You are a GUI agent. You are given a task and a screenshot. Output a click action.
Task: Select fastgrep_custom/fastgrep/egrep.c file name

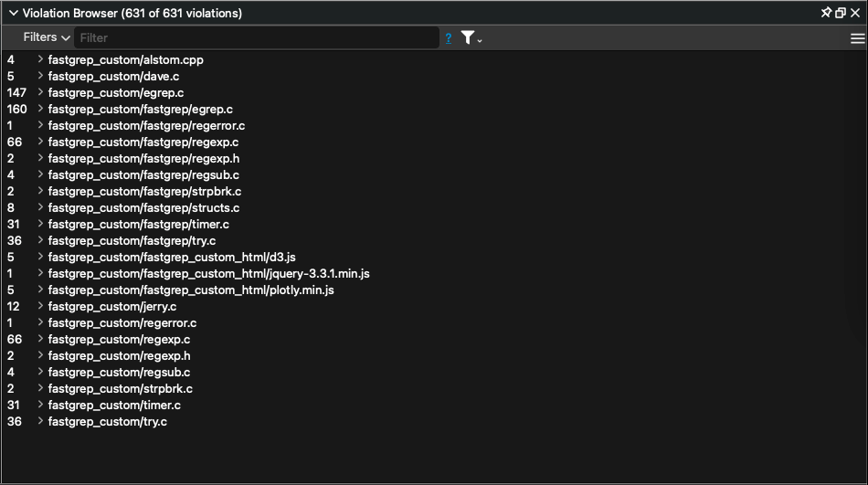pyautogui.click(x=141, y=109)
